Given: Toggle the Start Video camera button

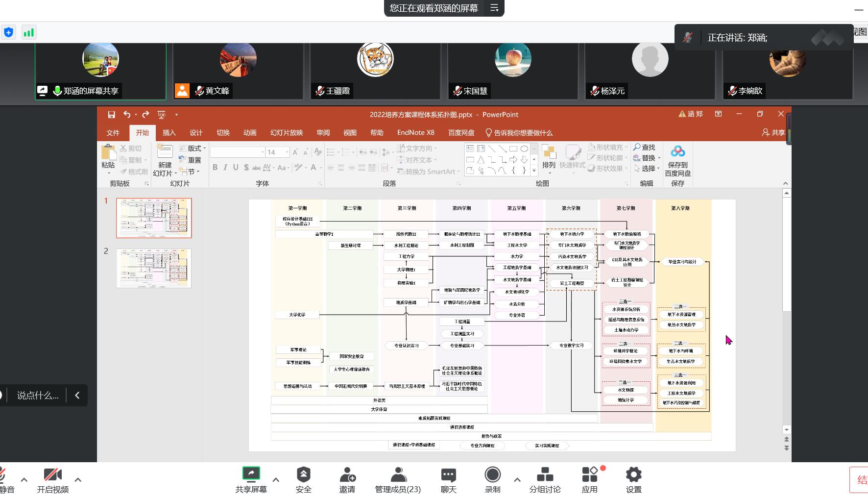Looking at the screenshot, I should pyautogui.click(x=52, y=474).
